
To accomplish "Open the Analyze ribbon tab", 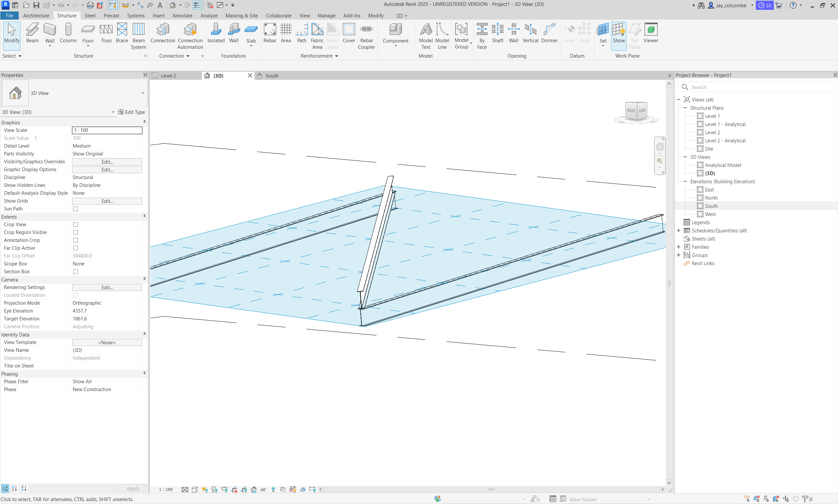I will pos(209,16).
